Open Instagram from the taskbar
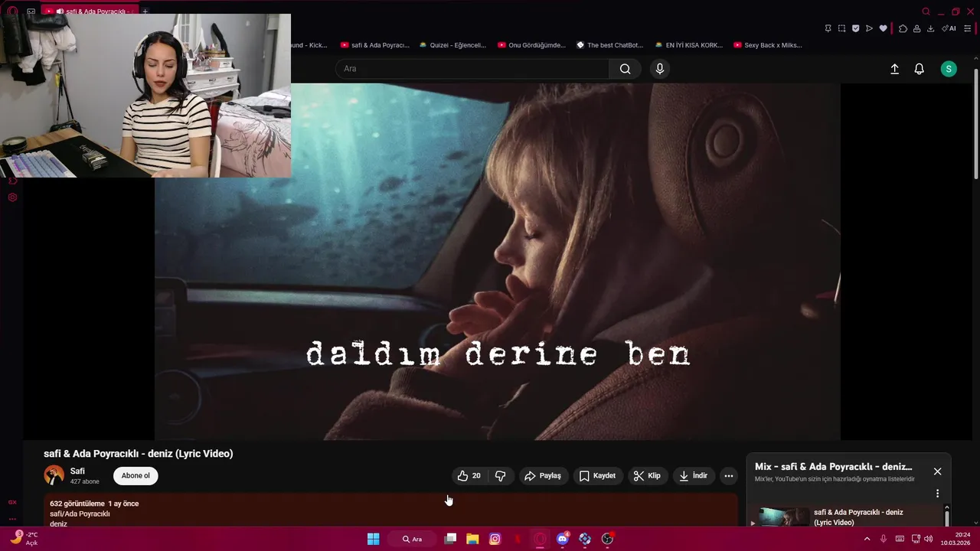Viewport: 980px width, 551px height. [x=495, y=539]
